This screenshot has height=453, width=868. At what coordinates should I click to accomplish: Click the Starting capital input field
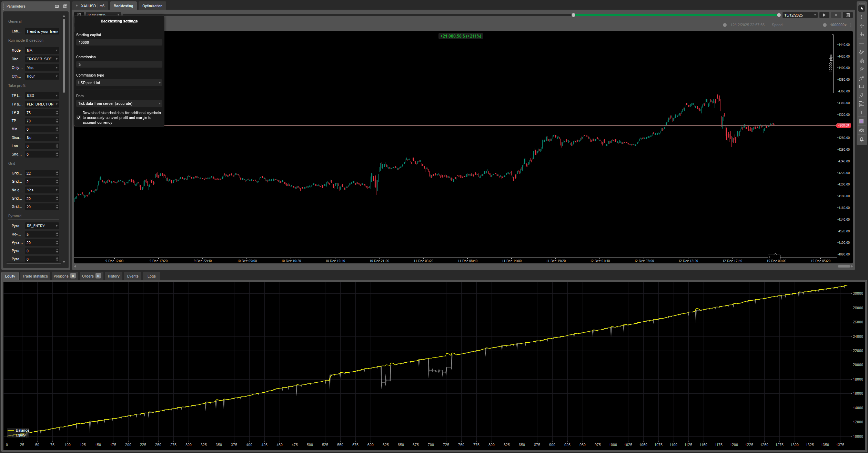(x=119, y=42)
